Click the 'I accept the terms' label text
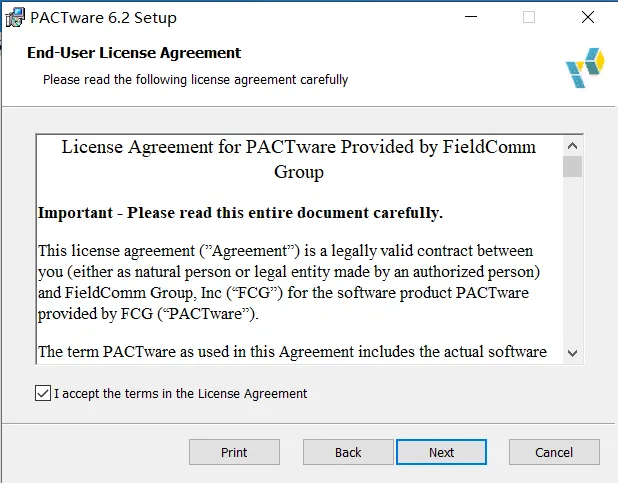The image size is (618, 483). click(x=180, y=394)
